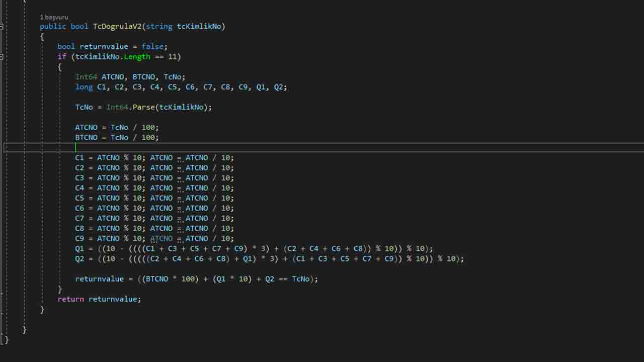Collapse the 'if (tcKimlikNo.Length' block outlining box
Image resolution: width=644 pixels, height=362 pixels.
coord(2,57)
